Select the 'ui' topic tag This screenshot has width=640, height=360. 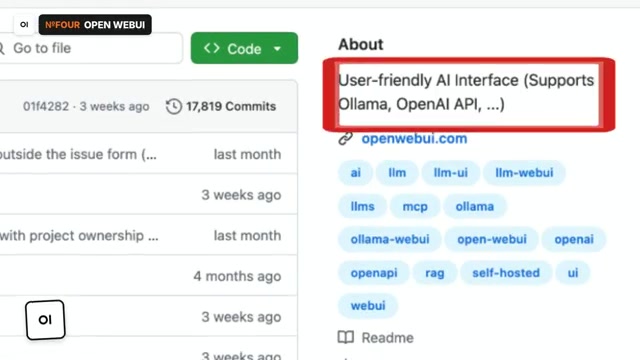[x=573, y=273]
